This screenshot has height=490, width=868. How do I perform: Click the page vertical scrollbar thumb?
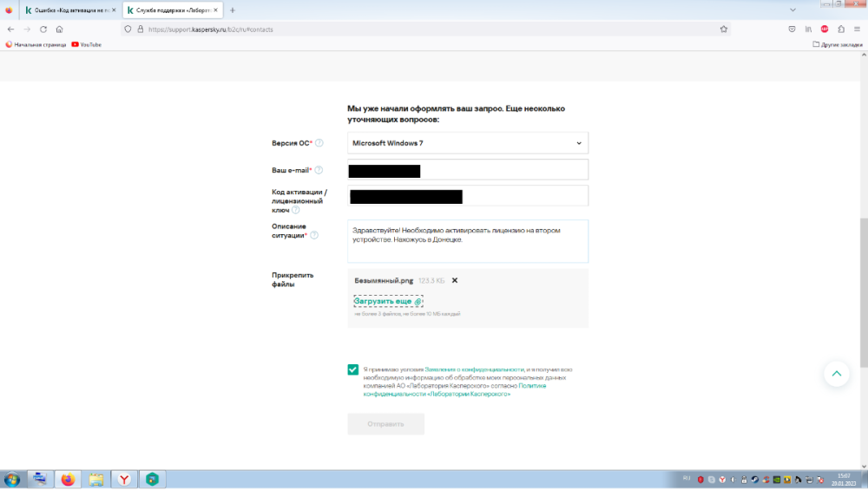coord(864,292)
